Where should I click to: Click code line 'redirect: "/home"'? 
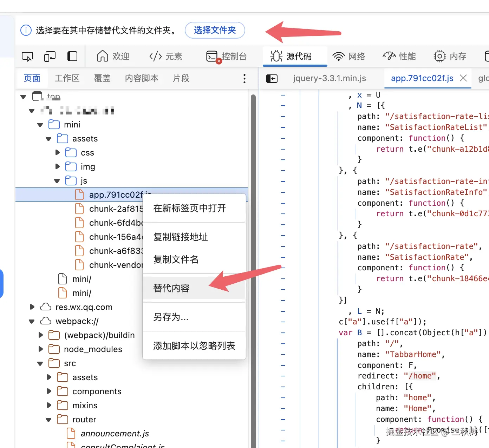point(399,376)
